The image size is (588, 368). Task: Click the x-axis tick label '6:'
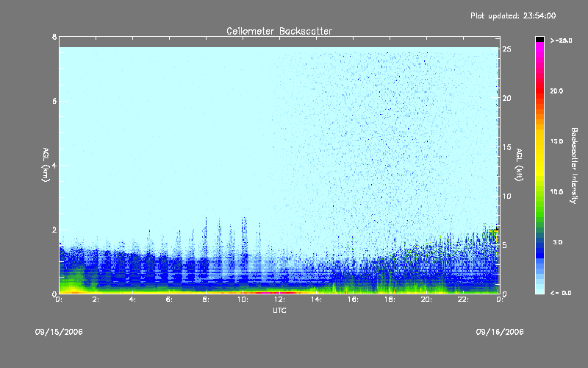tap(169, 300)
